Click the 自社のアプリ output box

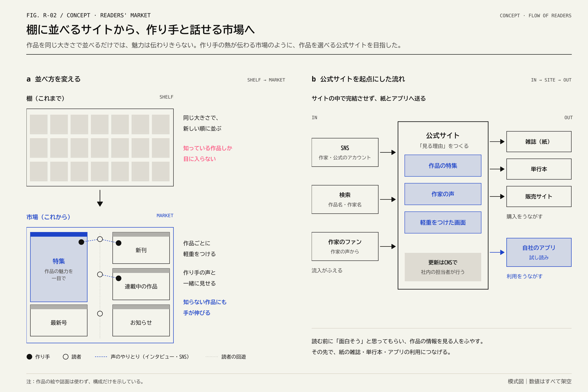click(x=539, y=252)
